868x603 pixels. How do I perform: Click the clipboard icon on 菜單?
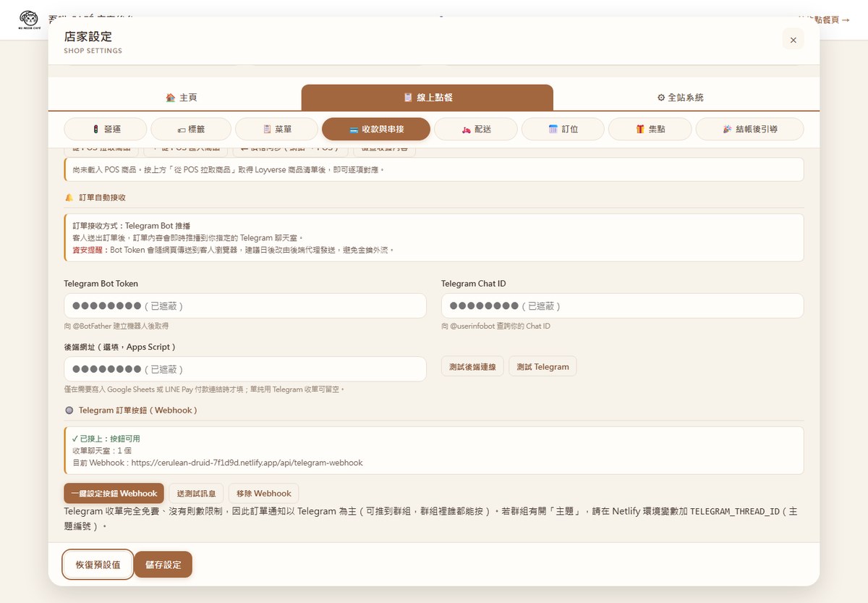click(268, 129)
